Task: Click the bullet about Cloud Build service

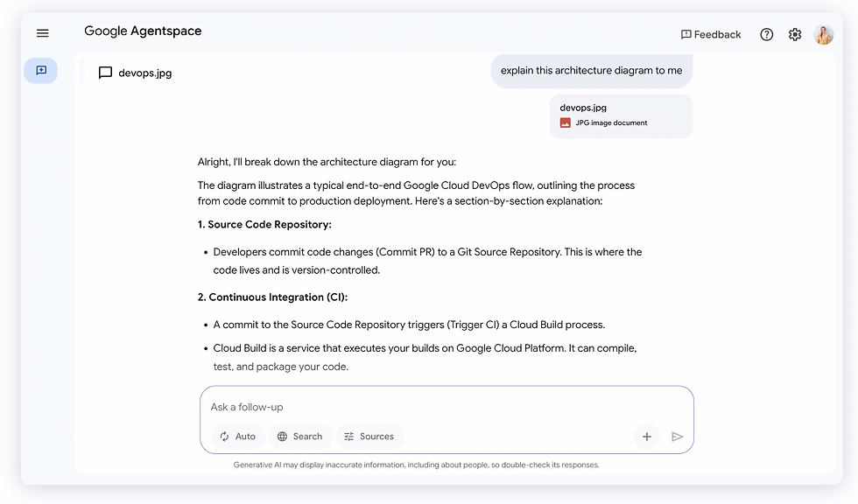Action: pyautogui.click(x=425, y=357)
